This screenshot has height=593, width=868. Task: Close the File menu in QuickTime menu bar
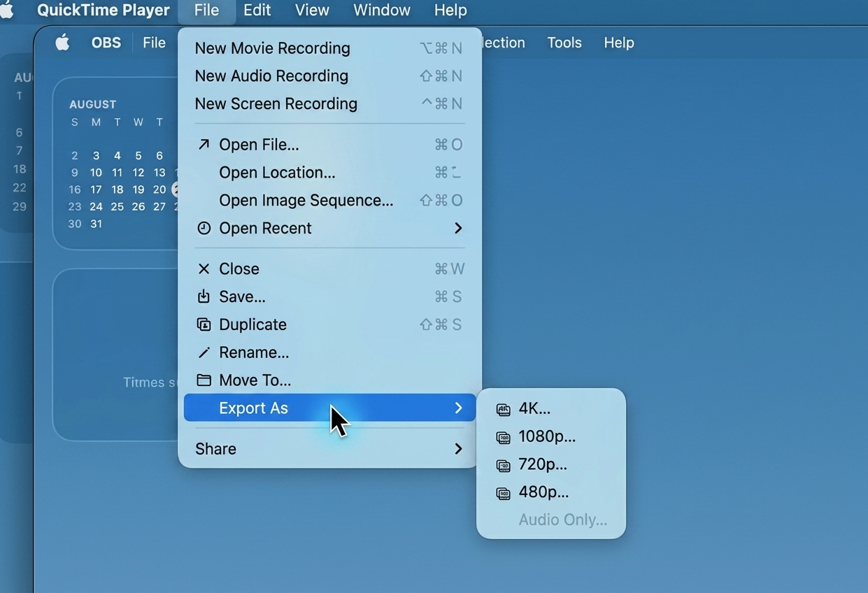206,10
